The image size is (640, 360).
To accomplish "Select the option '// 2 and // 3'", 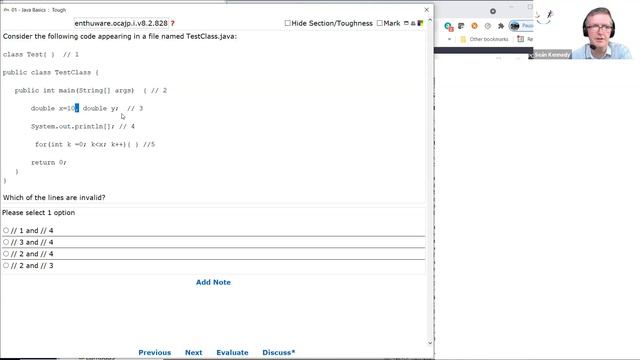I will coord(6,265).
